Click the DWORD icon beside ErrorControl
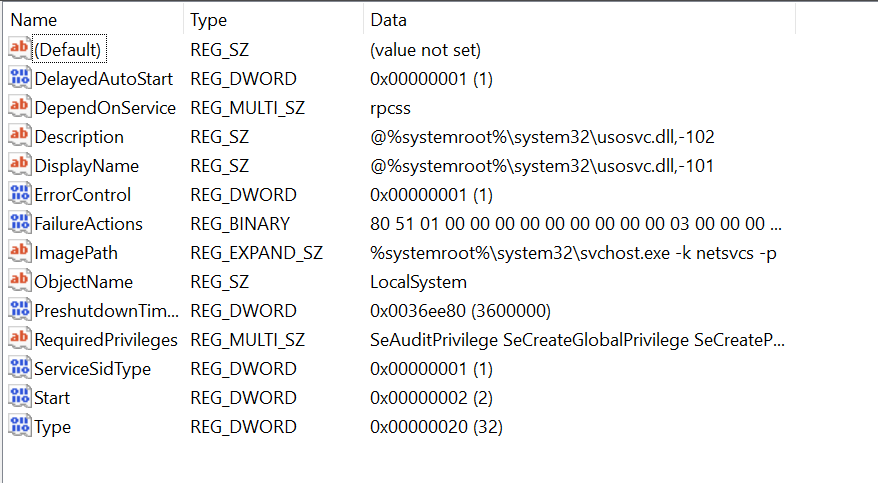Image resolution: width=878 pixels, height=483 pixels. [19, 194]
